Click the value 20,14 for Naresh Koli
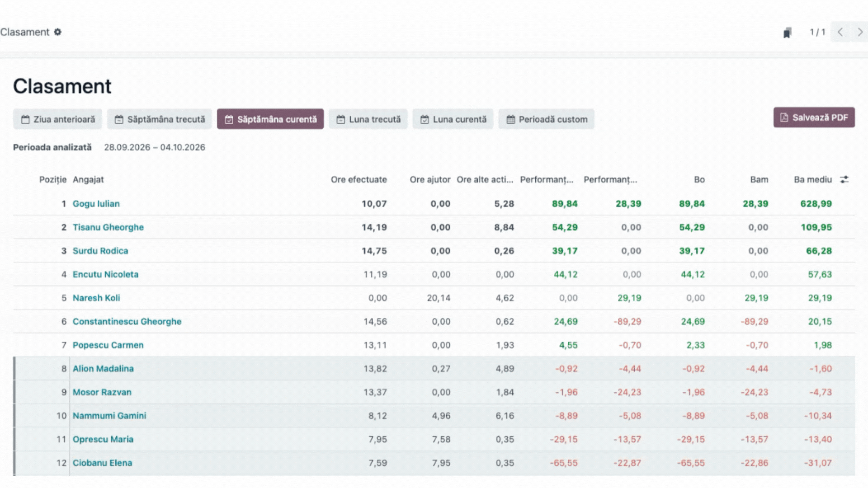 pos(439,298)
